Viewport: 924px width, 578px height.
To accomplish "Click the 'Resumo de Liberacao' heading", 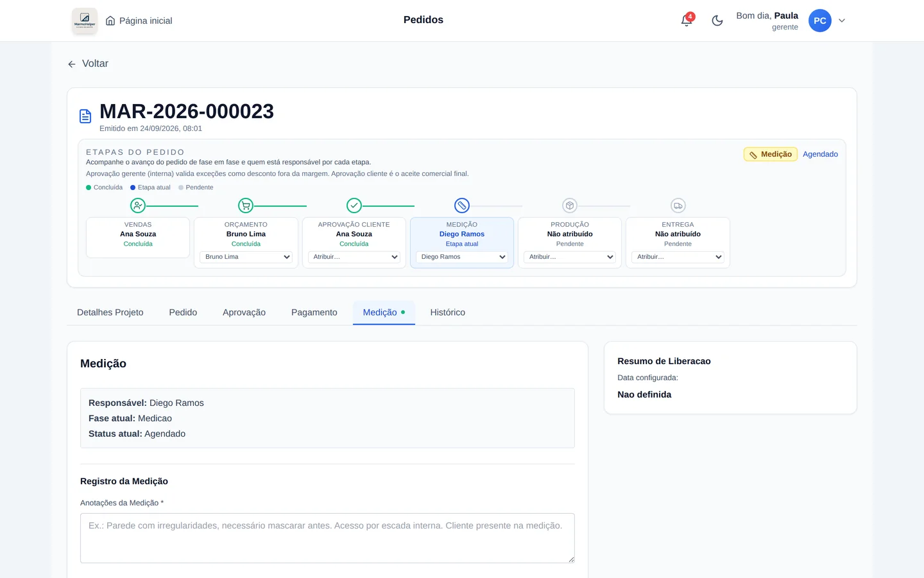I will [x=664, y=362].
